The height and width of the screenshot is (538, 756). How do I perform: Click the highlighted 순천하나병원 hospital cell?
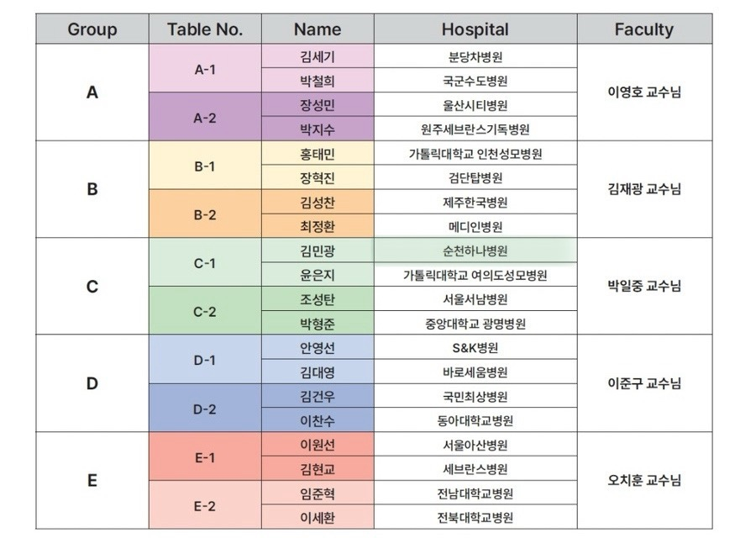click(x=475, y=251)
